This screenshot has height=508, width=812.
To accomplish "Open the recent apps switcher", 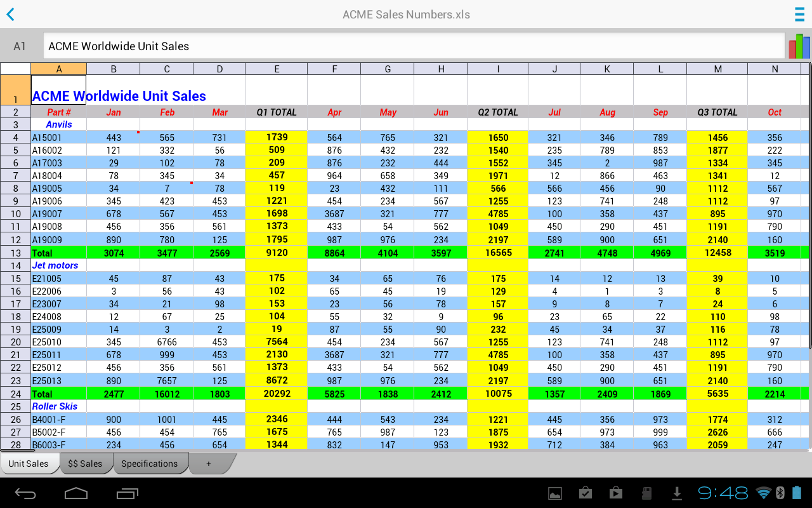I will 127,492.
